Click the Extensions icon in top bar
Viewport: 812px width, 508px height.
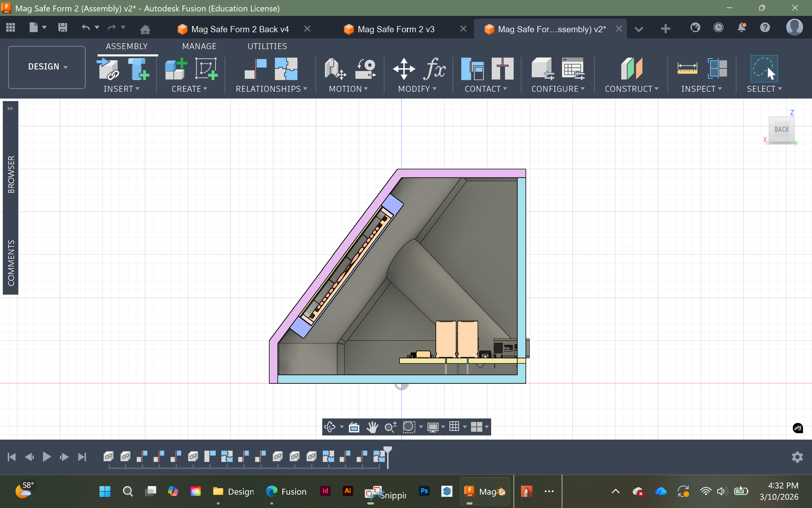pyautogui.click(x=695, y=28)
